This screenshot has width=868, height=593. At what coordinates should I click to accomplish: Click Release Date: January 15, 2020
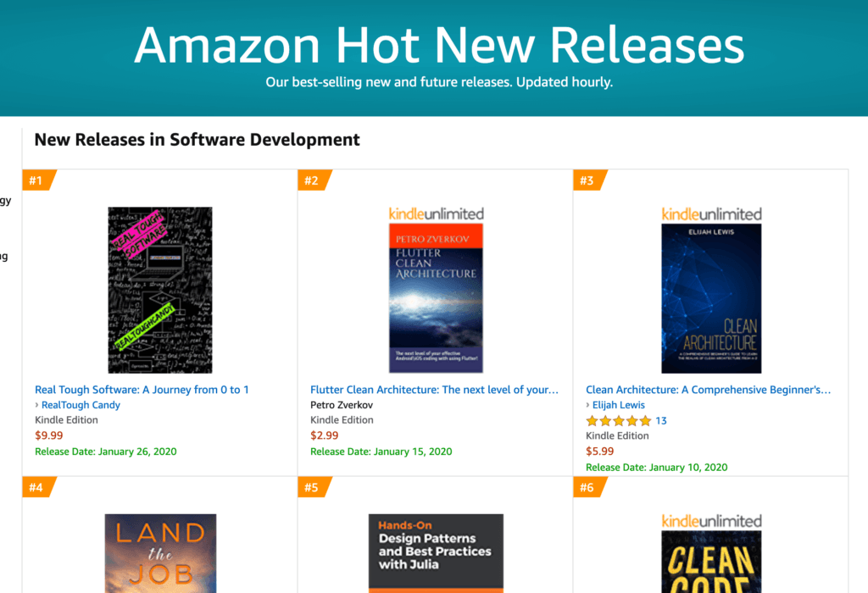(381, 452)
